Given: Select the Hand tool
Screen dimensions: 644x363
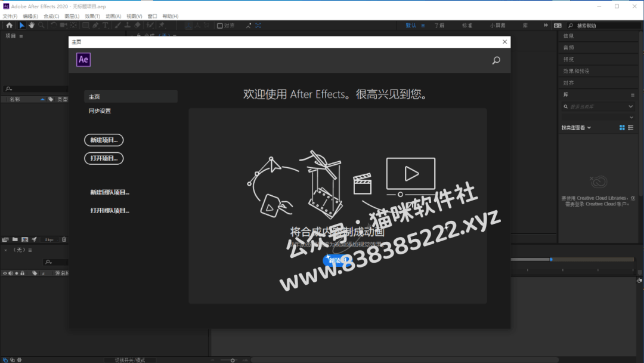Looking at the screenshot, I should coord(32,26).
